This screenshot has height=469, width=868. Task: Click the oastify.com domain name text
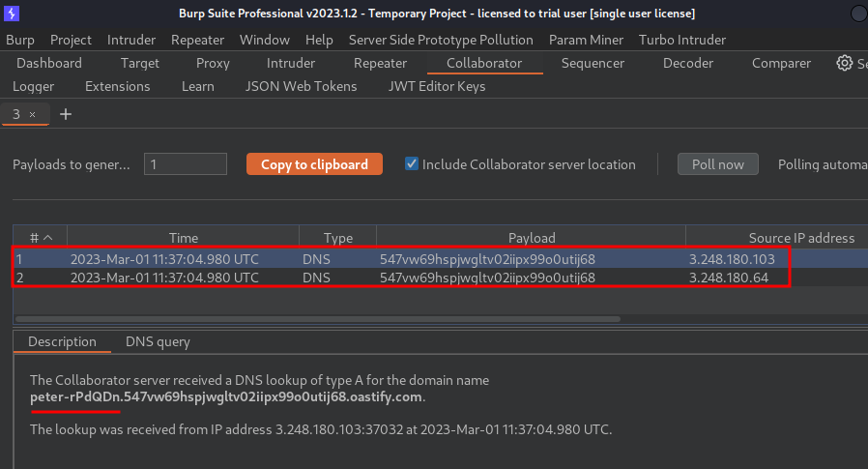pyautogui.click(x=226, y=397)
